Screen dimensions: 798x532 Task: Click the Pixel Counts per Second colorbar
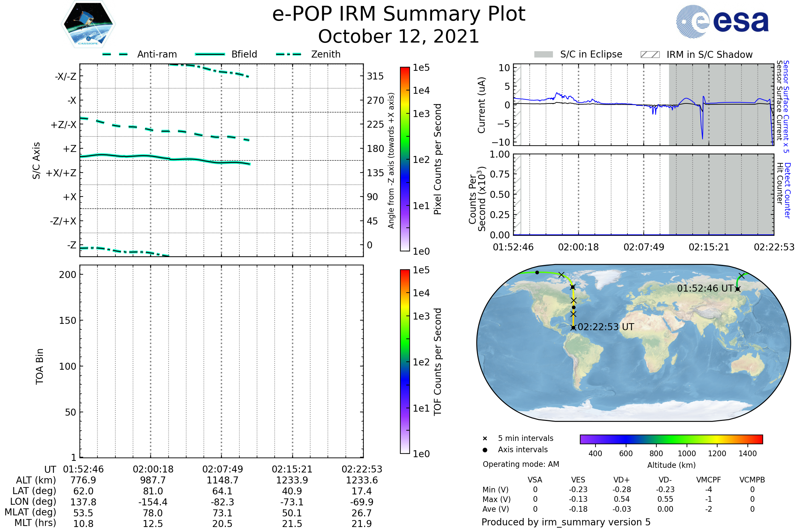(405, 159)
